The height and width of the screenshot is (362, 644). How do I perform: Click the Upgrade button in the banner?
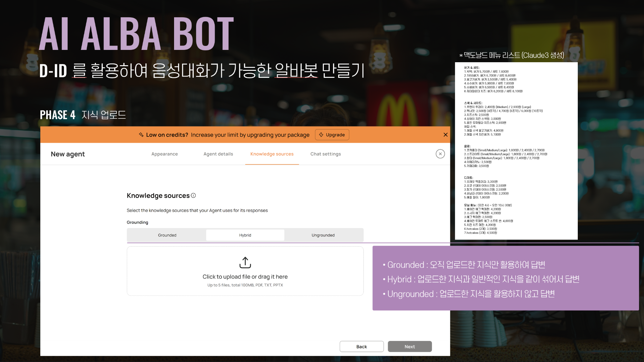332,135
